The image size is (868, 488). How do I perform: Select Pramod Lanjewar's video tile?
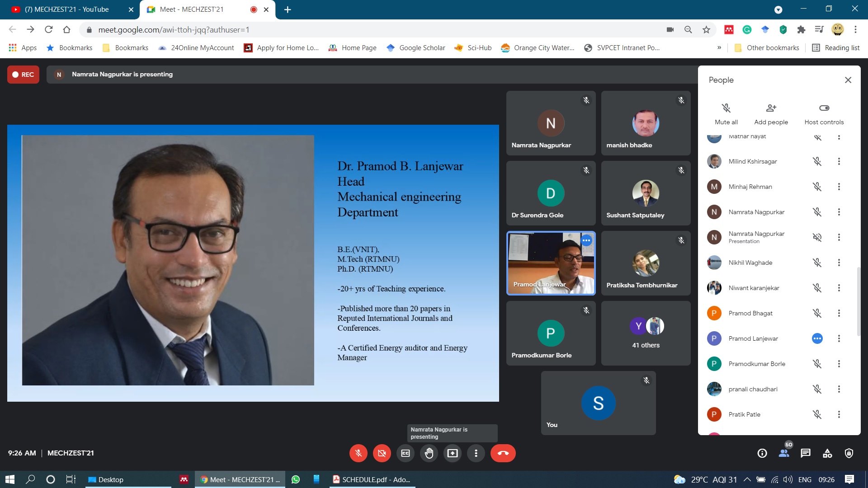tap(551, 263)
